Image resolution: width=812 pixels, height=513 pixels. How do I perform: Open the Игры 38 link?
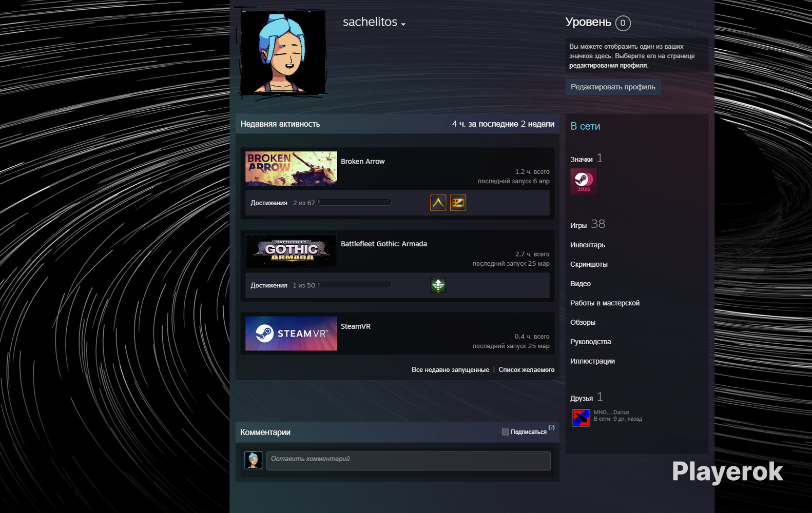pyautogui.click(x=588, y=224)
